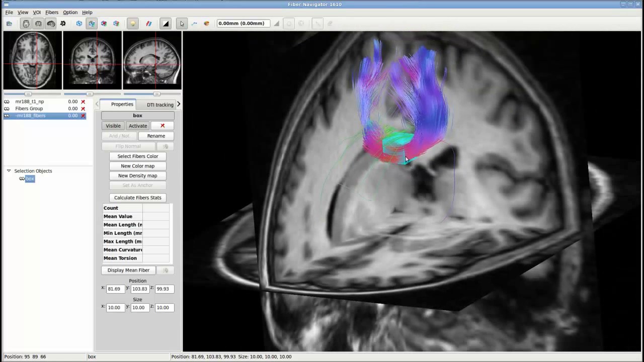Select the mr188_fibers dataset row
The image size is (644, 362).
coord(45,116)
